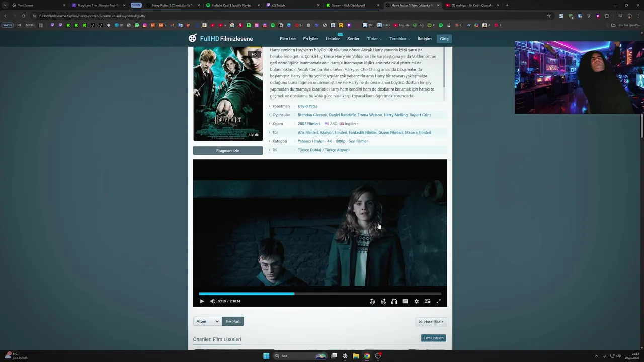Reload the page in the browser
644x362 pixels.
click(23, 16)
